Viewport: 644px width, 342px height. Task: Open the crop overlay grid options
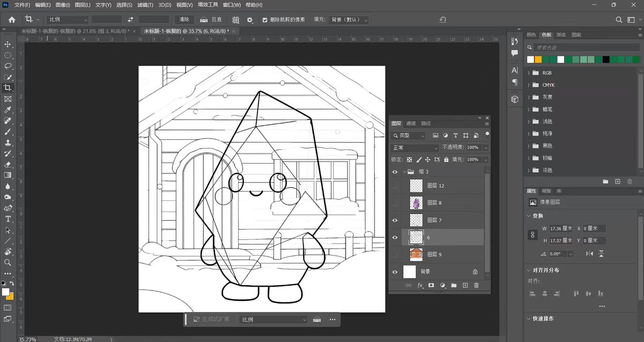236,19
